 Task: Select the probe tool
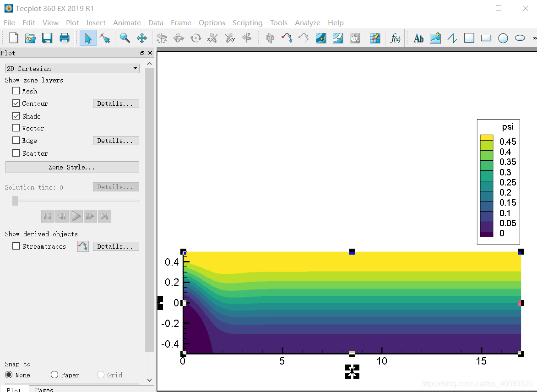[x=375, y=38]
